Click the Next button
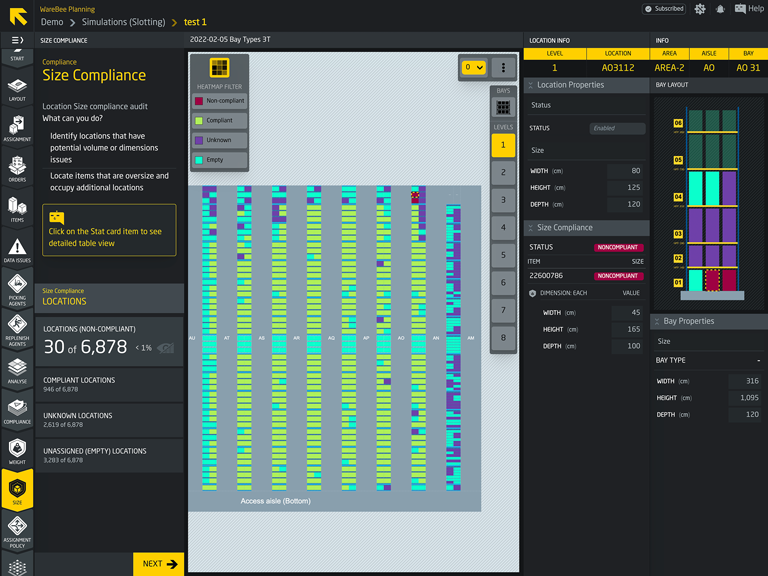The height and width of the screenshot is (576, 768). click(x=159, y=564)
